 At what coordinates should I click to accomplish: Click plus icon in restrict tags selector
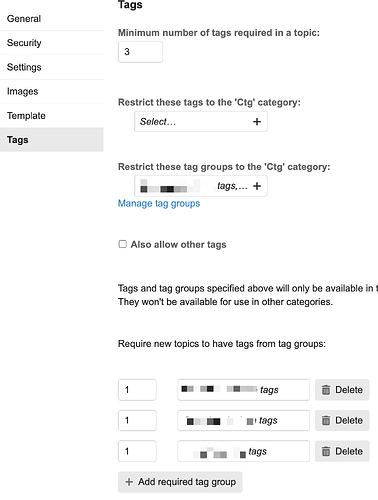257,122
